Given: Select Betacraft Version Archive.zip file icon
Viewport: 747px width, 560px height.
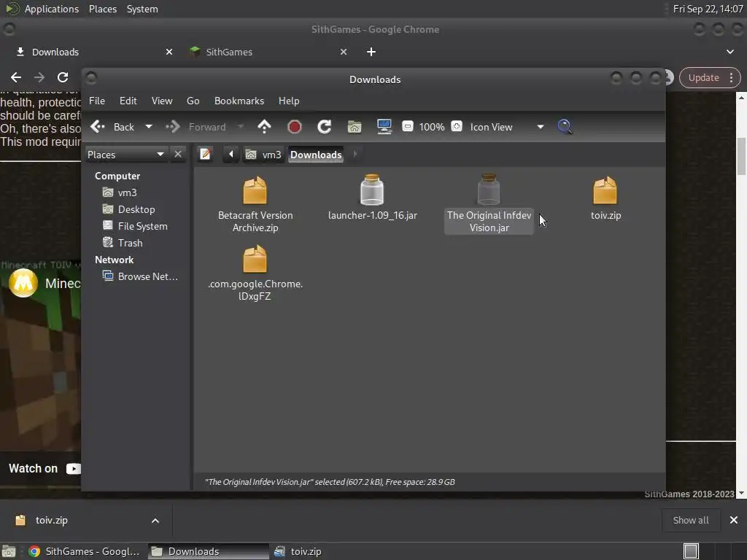Looking at the screenshot, I should pos(255,190).
